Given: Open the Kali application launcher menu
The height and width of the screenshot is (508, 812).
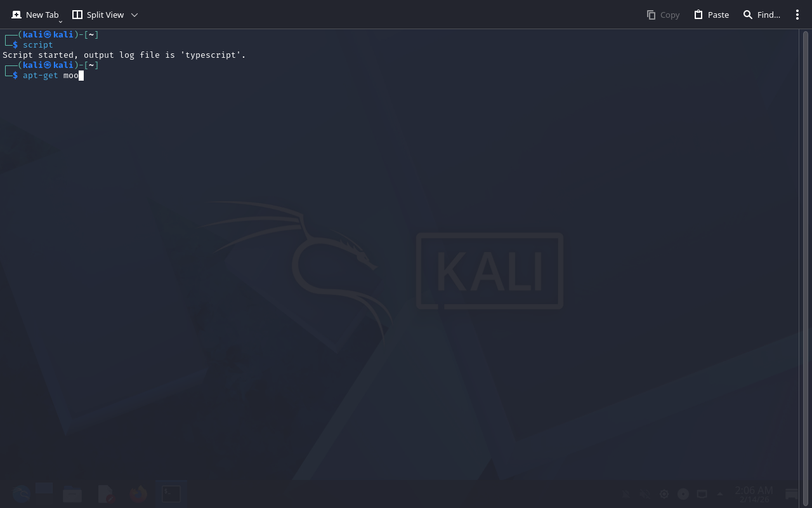Looking at the screenshot, I should tap(20, 494).
